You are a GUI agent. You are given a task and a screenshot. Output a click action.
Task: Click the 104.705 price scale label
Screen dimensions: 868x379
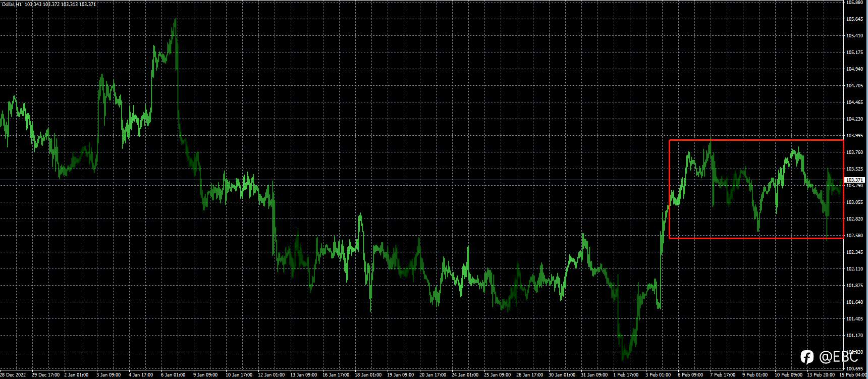click(854, 86)
